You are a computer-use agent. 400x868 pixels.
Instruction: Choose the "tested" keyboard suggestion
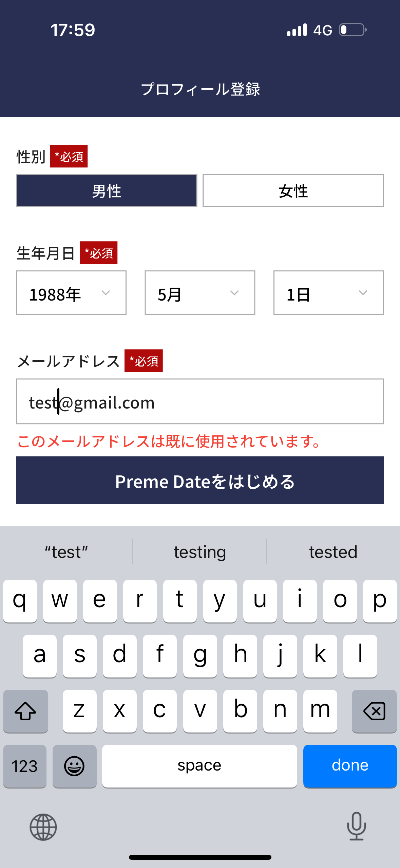[333, 552]
